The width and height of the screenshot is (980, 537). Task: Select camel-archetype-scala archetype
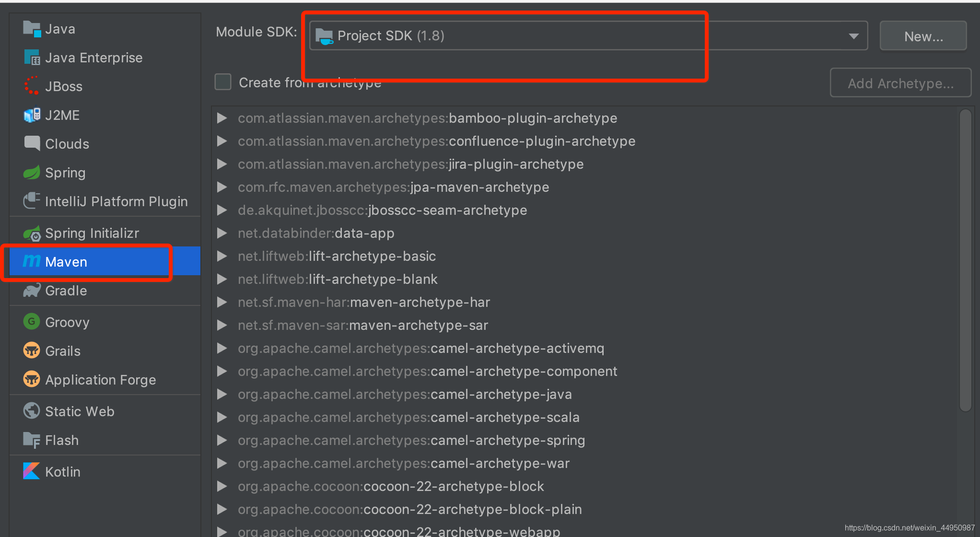pyautogui.click(x=584, y=417)
